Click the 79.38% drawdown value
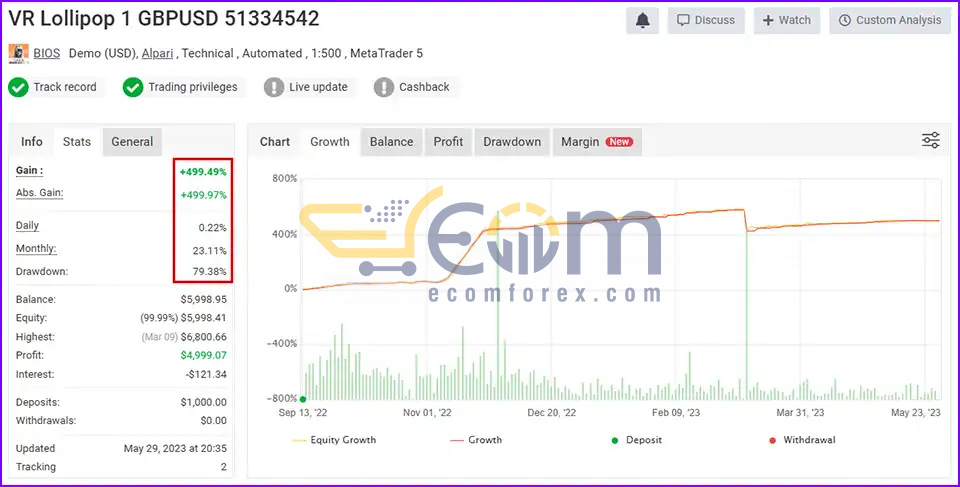 [x=209, y=271]
